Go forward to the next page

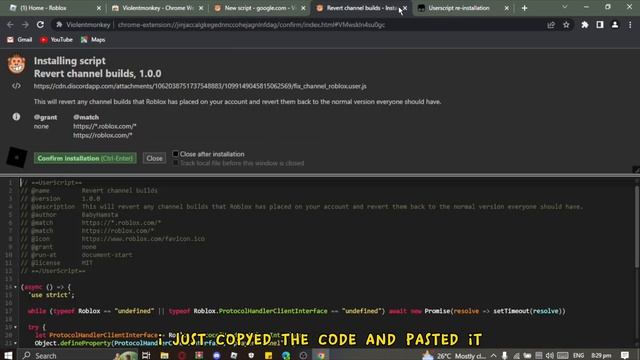(x=25, y=25)
